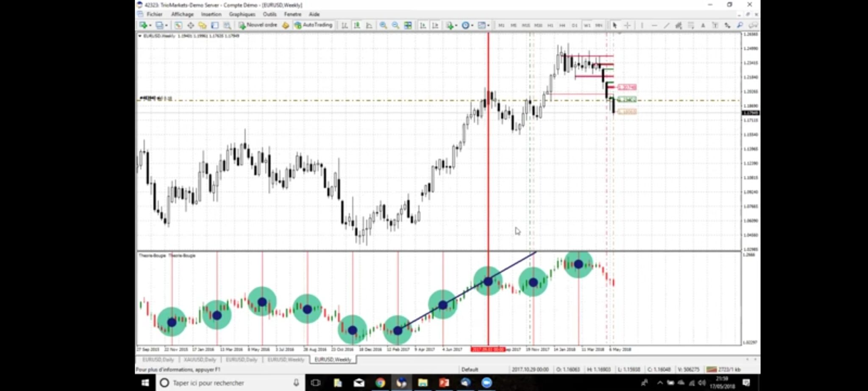Show the Market Watch window

pos(178,25)
